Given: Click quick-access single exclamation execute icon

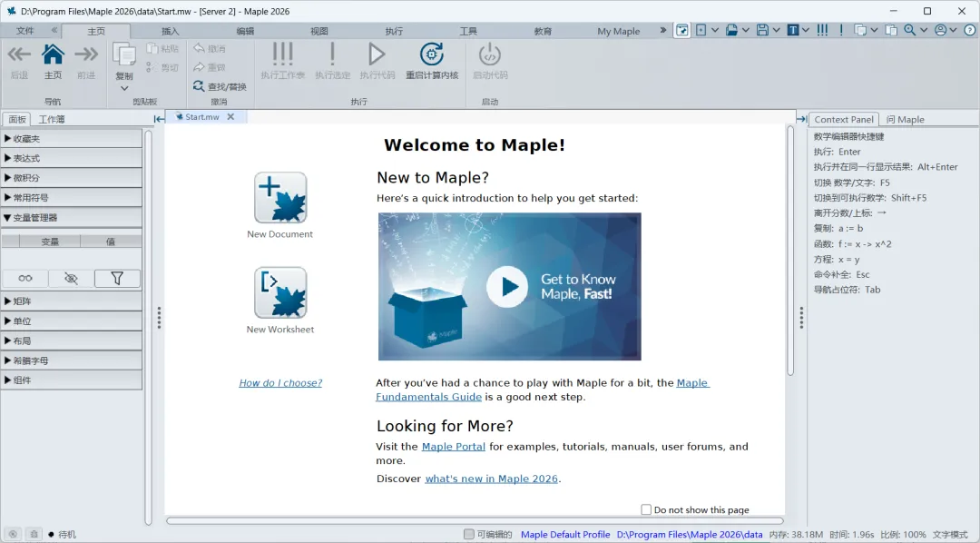Looking at the screenshot, I should [x=841, y=30].
